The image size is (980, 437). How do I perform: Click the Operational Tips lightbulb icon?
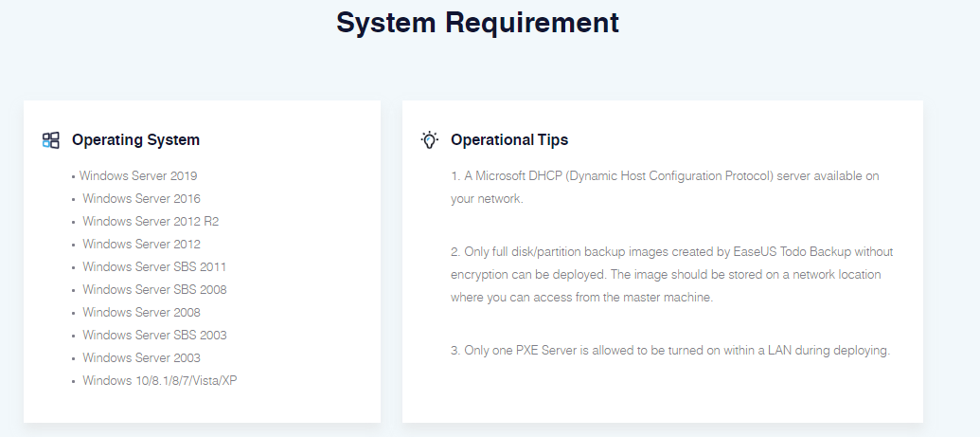click(x=429, y=139)
